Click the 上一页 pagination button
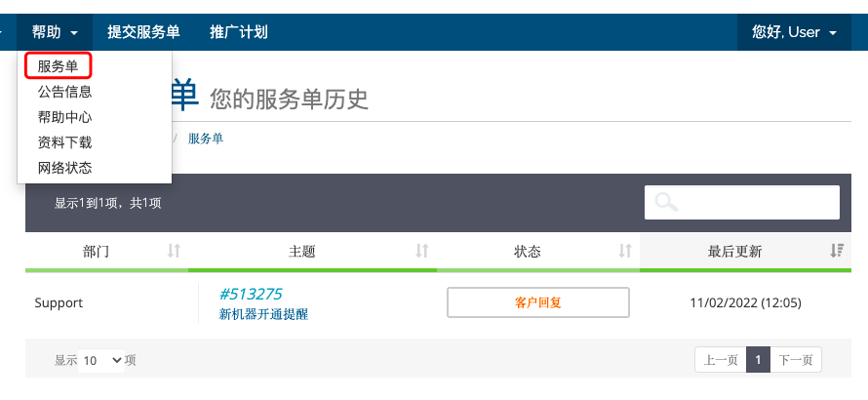This screenshot has height=400, width=868. (720, 360)
